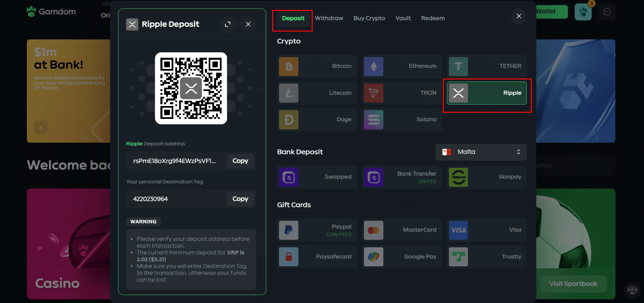
Task: Close the wallet modal dialog
Action: tap(519, 16)
